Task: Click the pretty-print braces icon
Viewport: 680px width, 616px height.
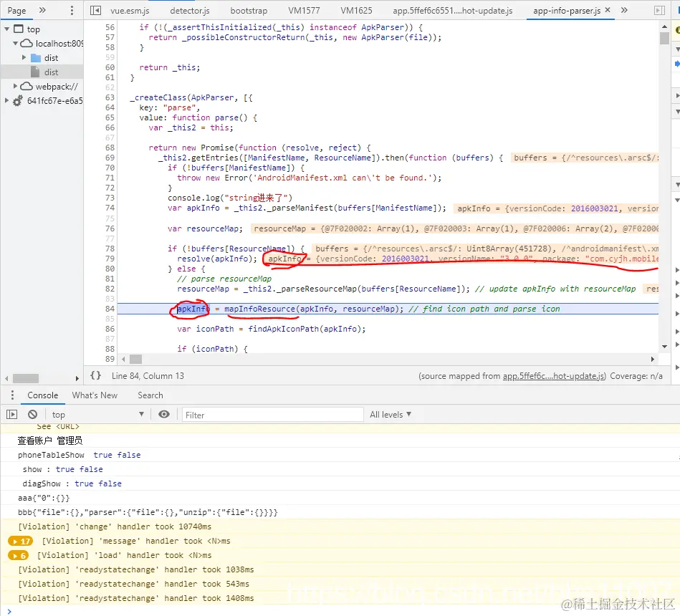Action: 95,375
